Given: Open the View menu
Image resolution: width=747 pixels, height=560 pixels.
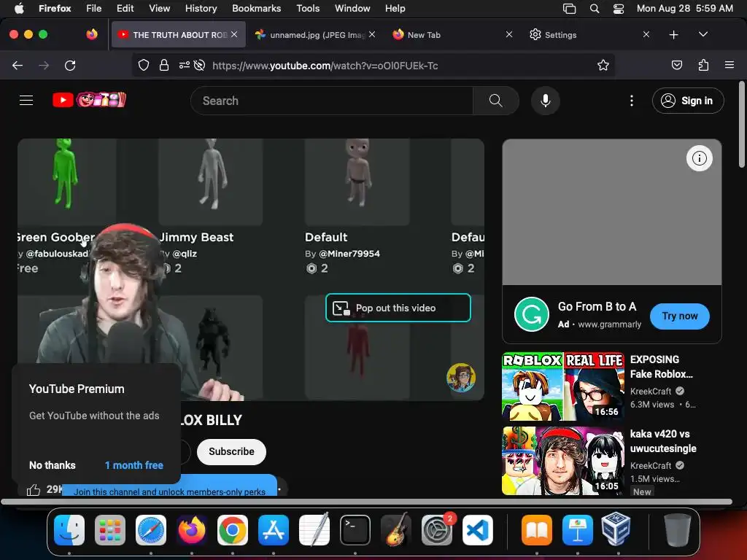Looking at the screenshot, I should (159, 9).
